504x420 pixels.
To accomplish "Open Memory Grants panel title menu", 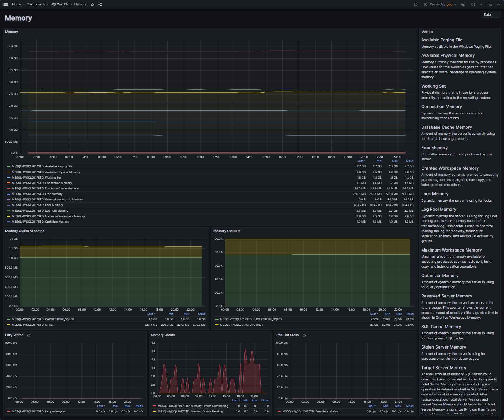I will pyautogui.click(x=163, y=335).
